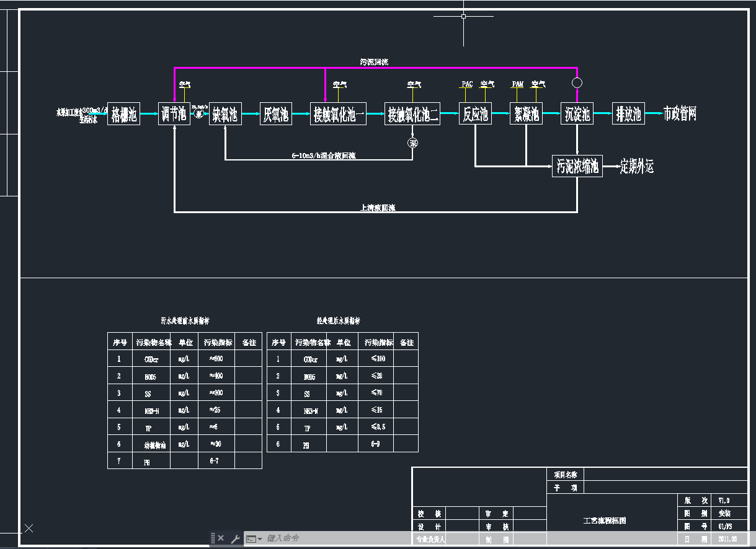Viewport: 756px width, 549px height.
Task: Select the 格栅池 process box
Action: point(123,113)
